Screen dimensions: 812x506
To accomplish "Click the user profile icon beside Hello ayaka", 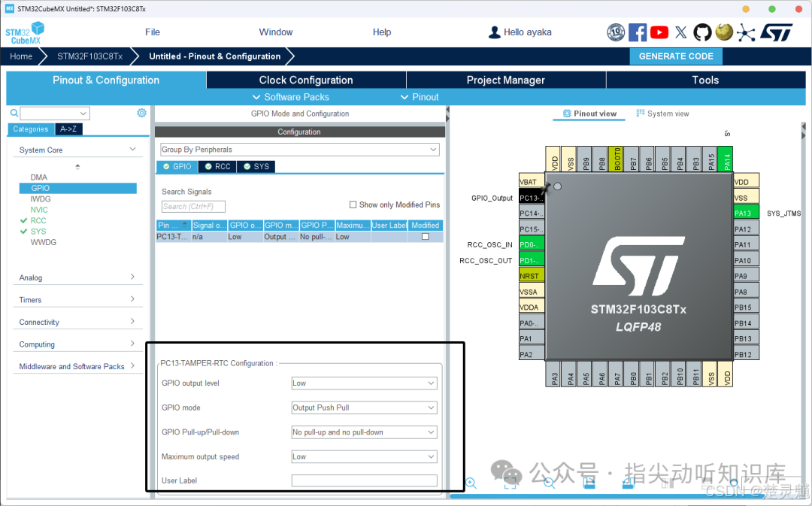I will 494,32.
